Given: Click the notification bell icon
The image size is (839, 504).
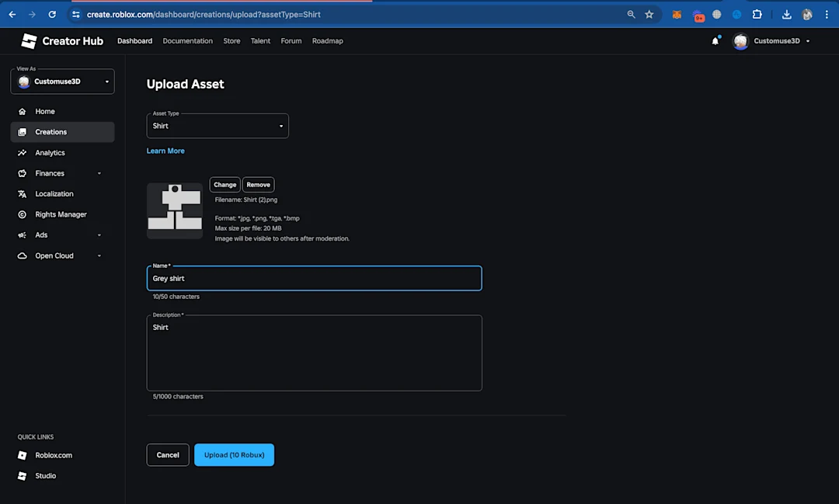Looking at the screenshot, I should [715, 40].
